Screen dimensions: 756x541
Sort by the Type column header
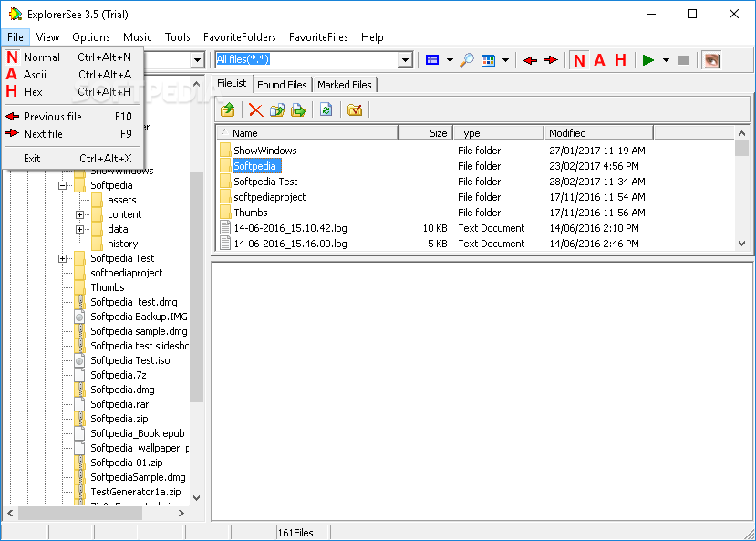[x=499, y=133]
